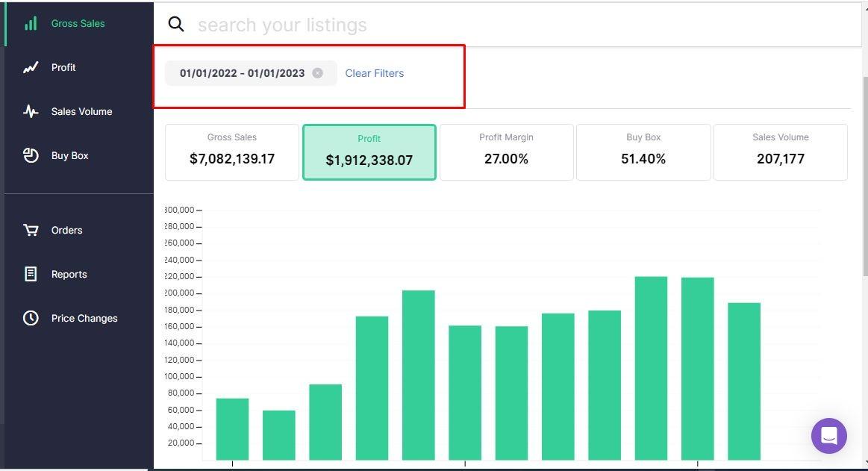Click the tallest bar in the chart
The image size is (868, 471).
pos(651,368)
